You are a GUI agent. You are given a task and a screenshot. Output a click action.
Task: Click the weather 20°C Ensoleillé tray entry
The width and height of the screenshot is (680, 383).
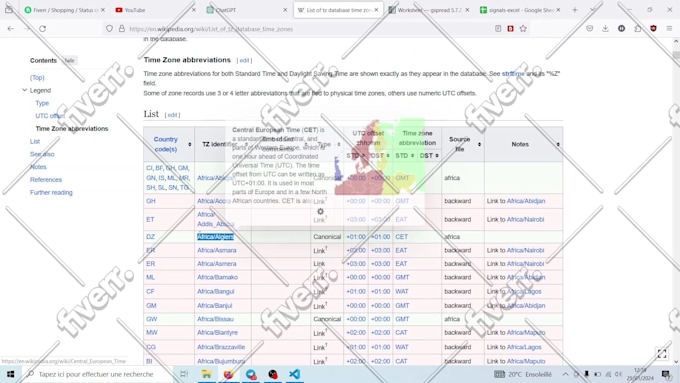(523, 374)
